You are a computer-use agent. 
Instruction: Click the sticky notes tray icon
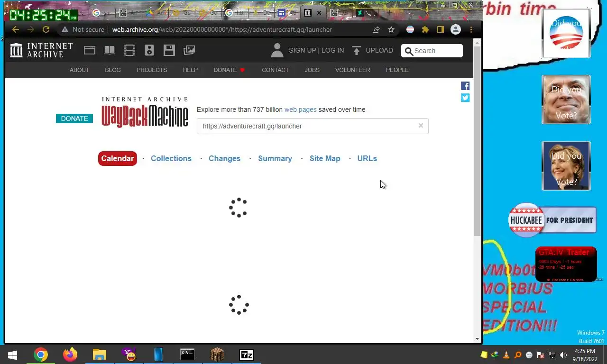pyautogui.click(x=484, y=355)
